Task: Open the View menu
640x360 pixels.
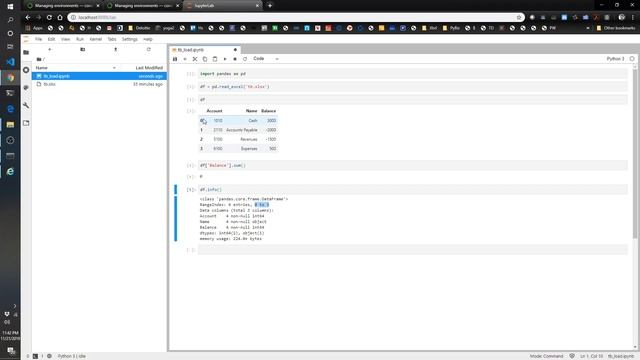Action: click(65, 39)
